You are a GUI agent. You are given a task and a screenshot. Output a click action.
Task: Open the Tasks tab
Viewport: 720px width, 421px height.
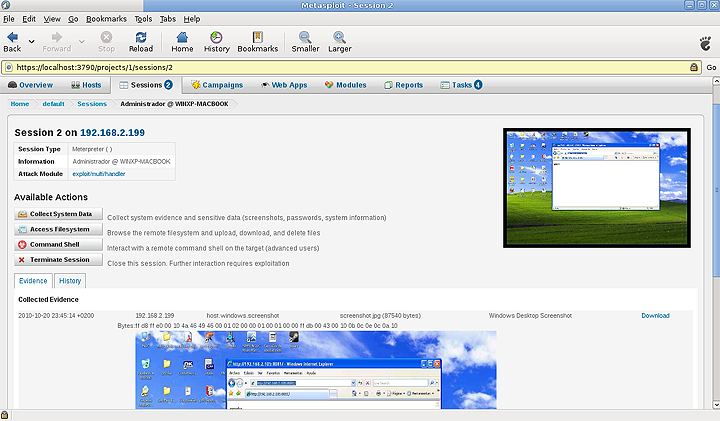461,85
